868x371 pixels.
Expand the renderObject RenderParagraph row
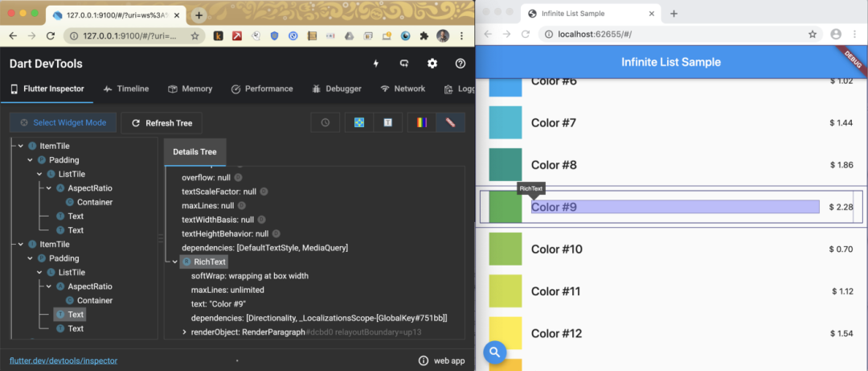[184, 332]
